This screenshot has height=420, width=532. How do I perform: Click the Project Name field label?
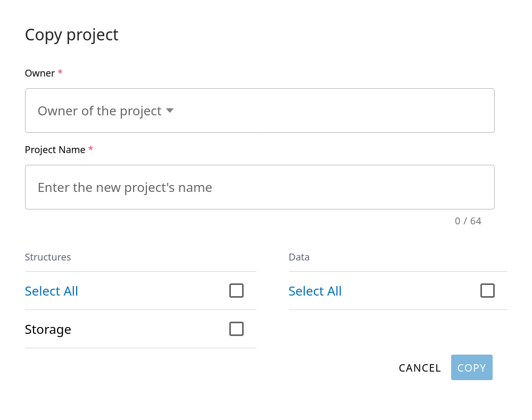pyautogui.click(x=55, y=150)
